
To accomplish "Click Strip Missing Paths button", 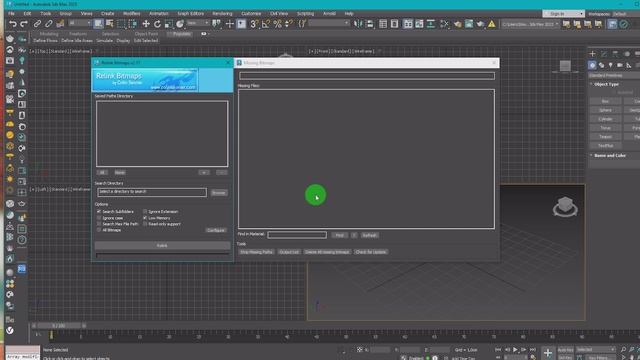I will point(256,252).
